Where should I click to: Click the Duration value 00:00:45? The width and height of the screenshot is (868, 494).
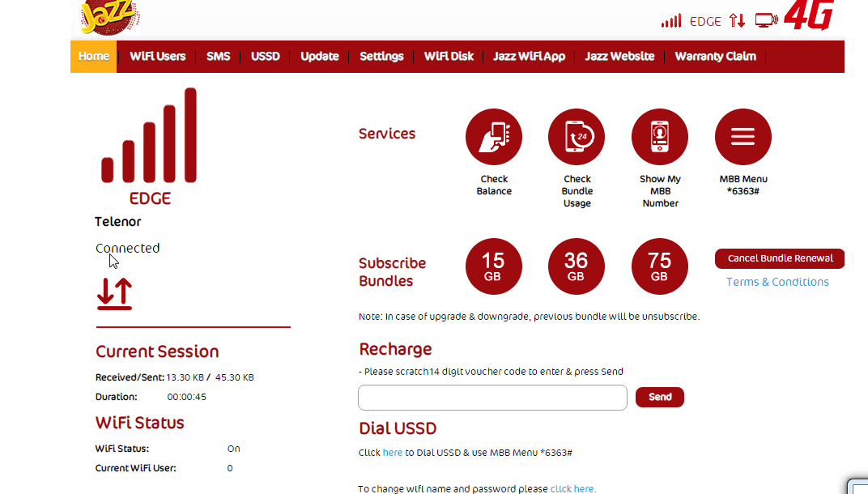coord(186,397)
